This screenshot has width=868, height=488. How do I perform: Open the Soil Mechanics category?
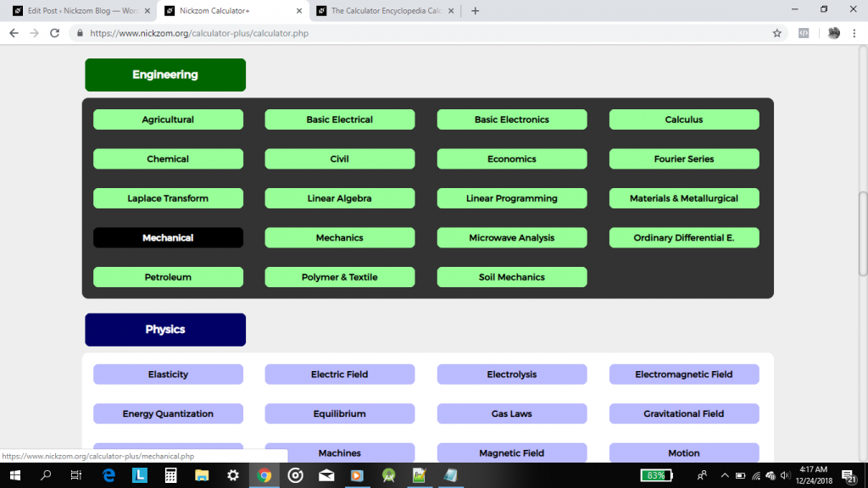512,277
